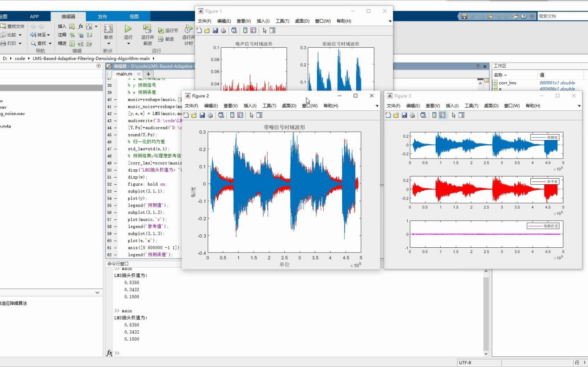588x367 pixels.
Task: Expand the Compare (比较) dropdown
Action: [x=20, y=35]
